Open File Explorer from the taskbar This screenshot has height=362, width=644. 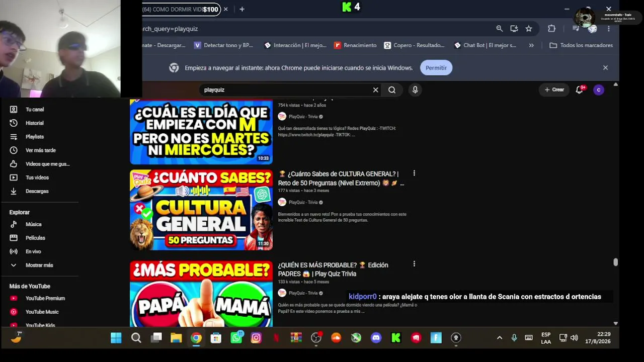point(176,338)
